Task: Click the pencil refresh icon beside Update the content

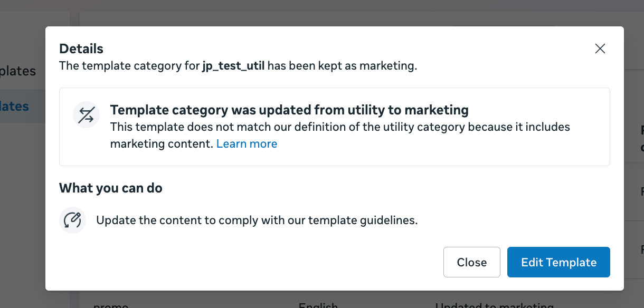Action: tap(72, 220)
